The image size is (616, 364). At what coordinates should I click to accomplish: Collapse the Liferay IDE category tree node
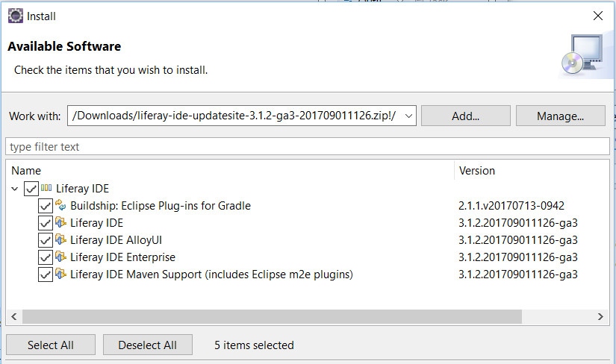(x=14, y=189)
